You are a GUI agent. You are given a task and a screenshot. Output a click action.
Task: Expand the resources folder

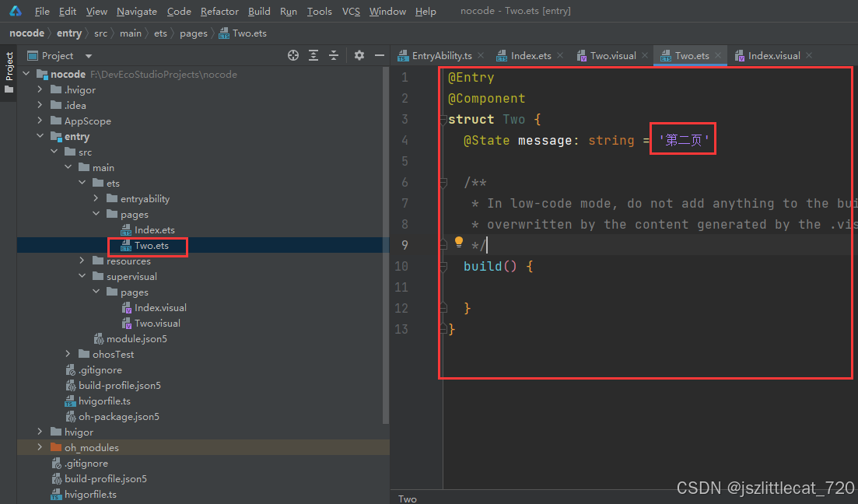click(82, 261)
